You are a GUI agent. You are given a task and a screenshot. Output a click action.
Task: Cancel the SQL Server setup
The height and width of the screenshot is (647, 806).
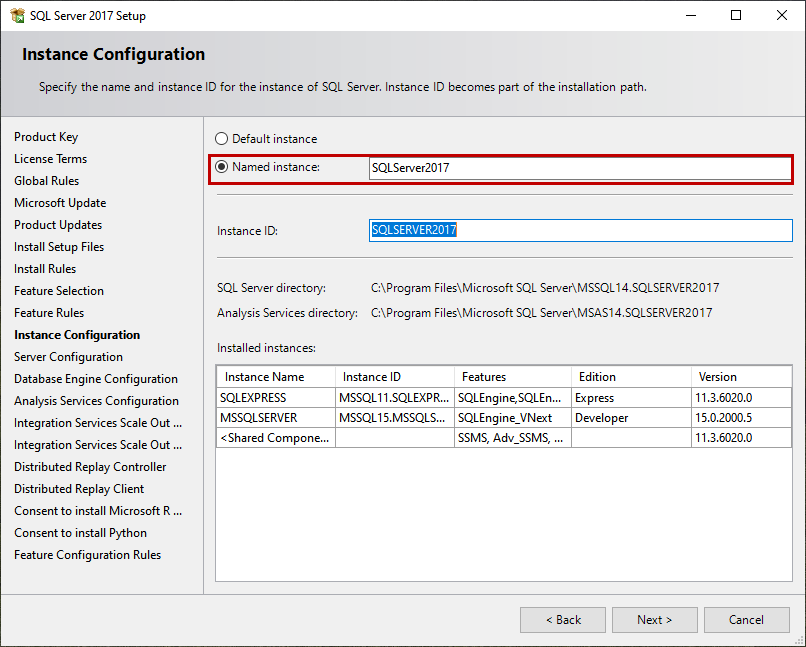tap(746, 620)
